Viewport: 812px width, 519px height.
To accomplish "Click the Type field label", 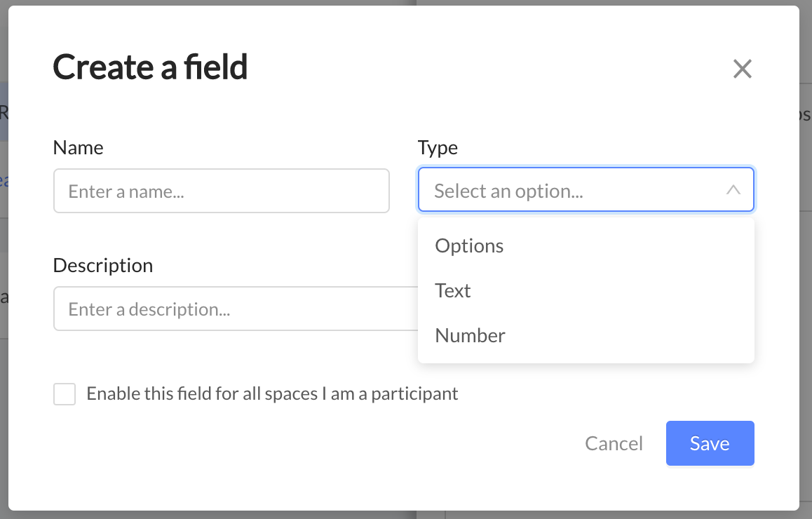I will 438,148.
